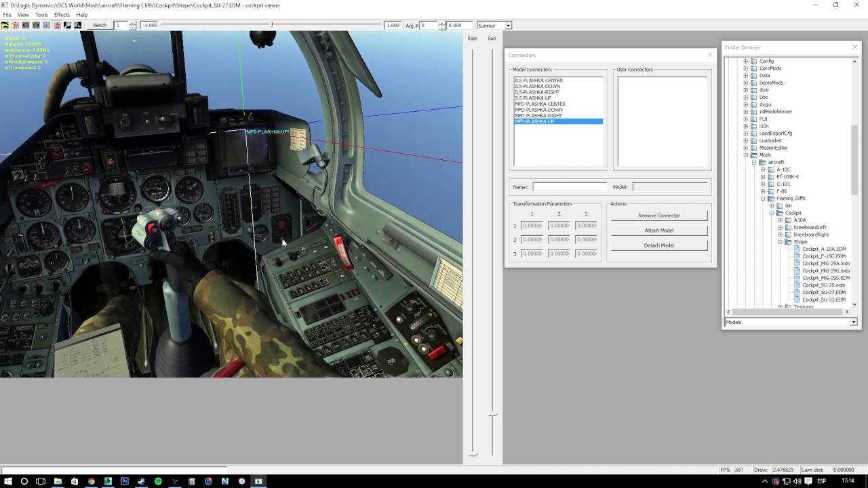The height and width of the screenshot is (488, 868).
Task: Expand the Config folder
Action: click(x=745, y=61)
